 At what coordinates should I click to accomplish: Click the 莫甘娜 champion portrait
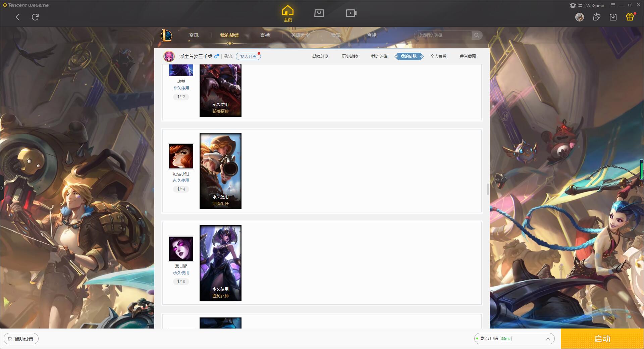click(x=181, y=249)
